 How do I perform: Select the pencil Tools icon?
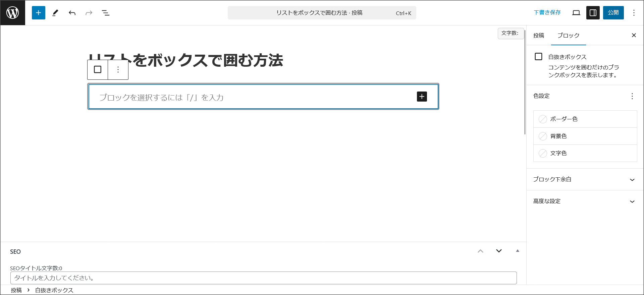[x=55, y=13]
